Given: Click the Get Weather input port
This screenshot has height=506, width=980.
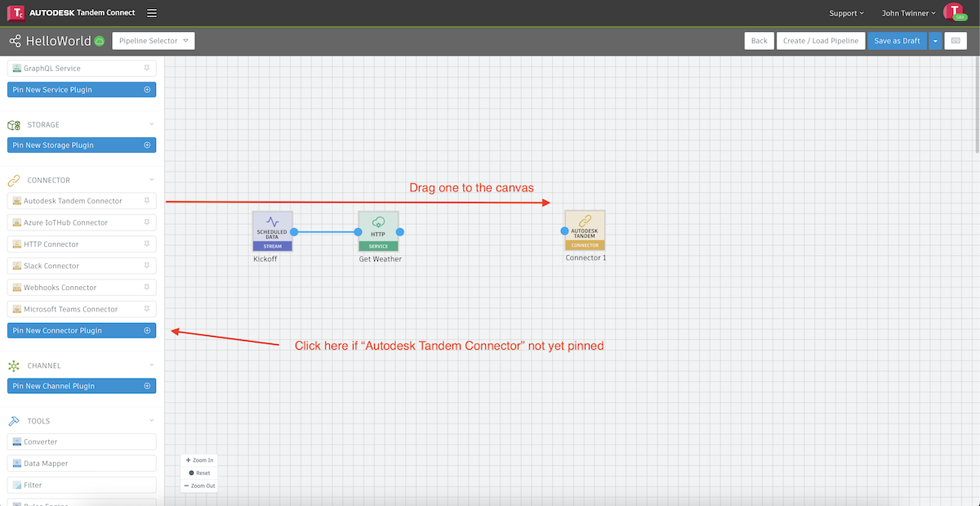Looking at the screenshot, I should [358, 231].
